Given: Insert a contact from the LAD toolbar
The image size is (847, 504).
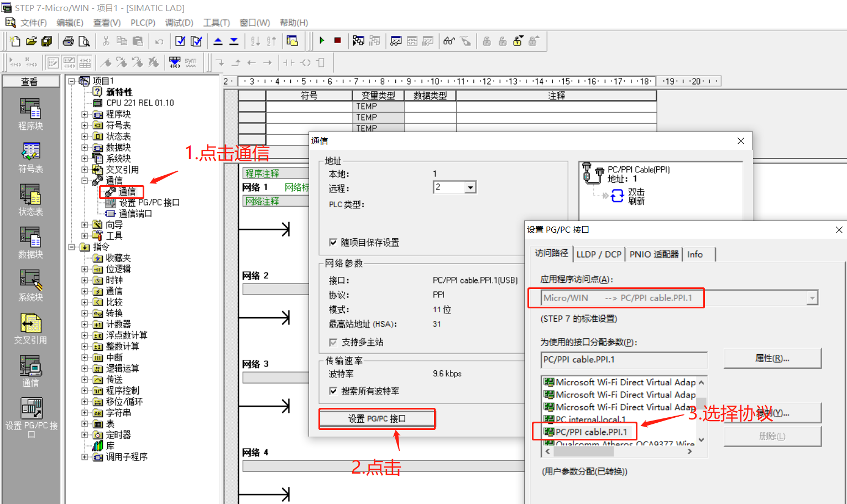Looking at the screenshot, I should (x=289, y=62).
